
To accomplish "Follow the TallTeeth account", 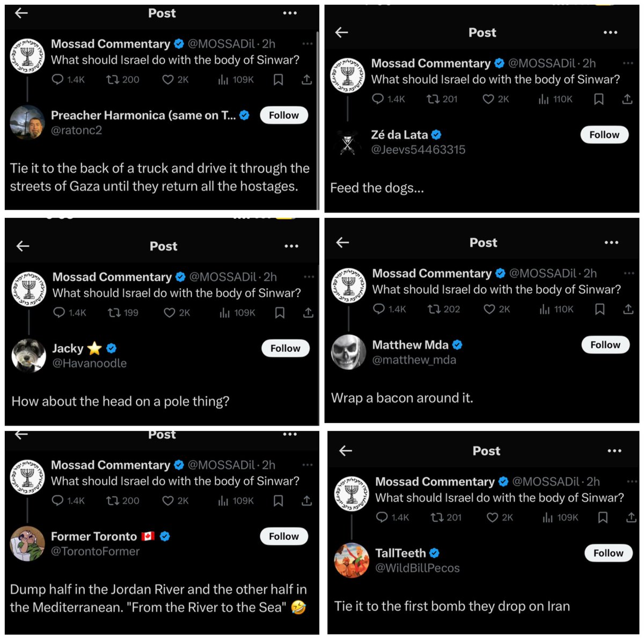I will click(608, 553).
